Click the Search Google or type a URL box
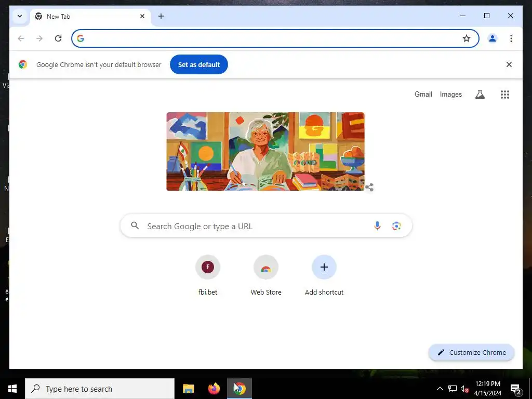The height and width of the screenshot is (399, 532). 266,225
